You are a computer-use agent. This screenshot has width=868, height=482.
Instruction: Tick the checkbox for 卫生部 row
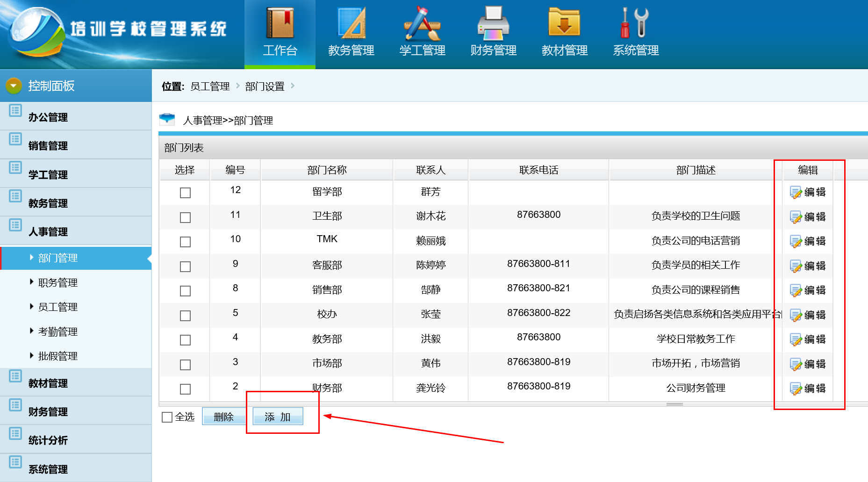(186, 217)
